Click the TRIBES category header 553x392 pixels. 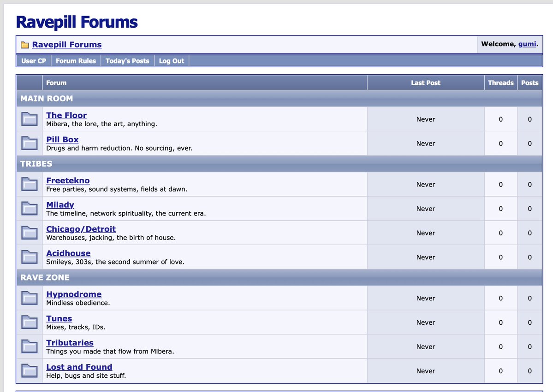click(279, 164)
